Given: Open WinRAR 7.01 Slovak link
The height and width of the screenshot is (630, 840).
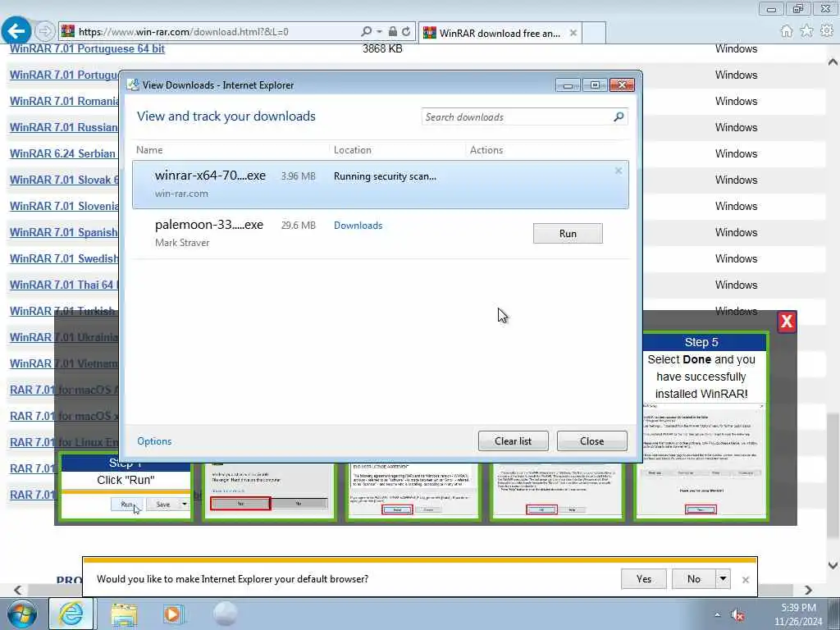Looking at the screenshot, I should pos(64,180).
